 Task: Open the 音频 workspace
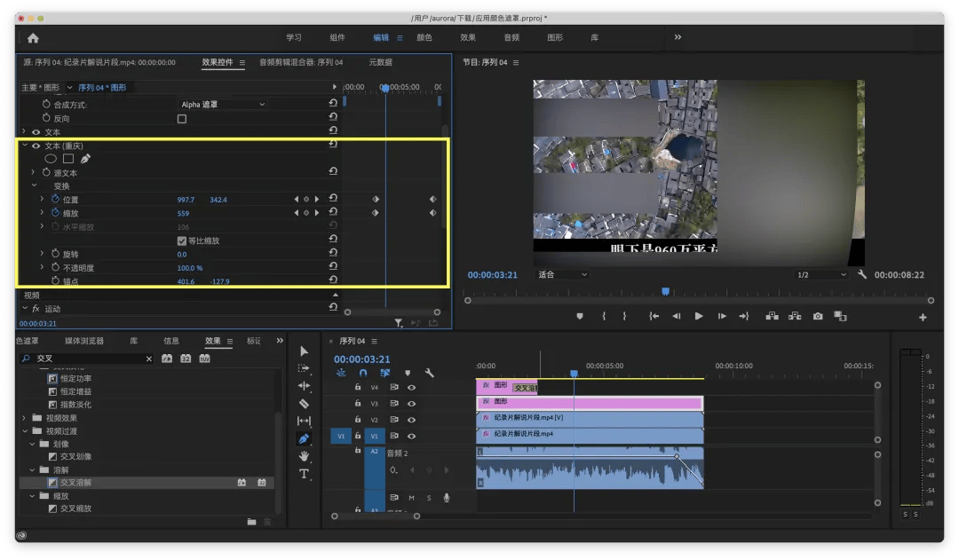[x=511, y=37]
